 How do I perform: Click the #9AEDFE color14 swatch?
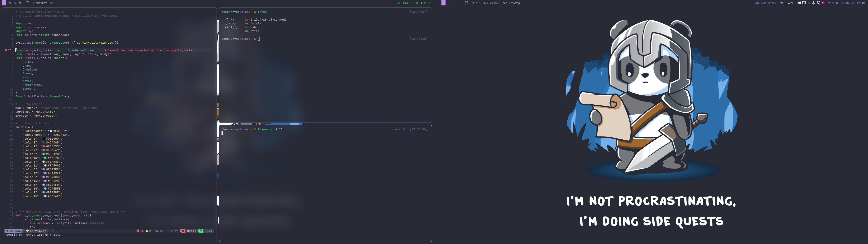tap(45, 189)
